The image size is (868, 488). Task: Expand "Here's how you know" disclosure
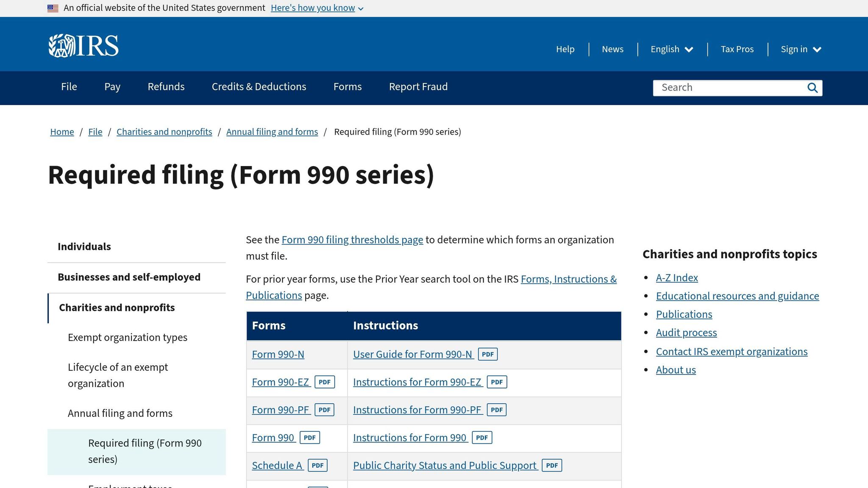point(317,8)
